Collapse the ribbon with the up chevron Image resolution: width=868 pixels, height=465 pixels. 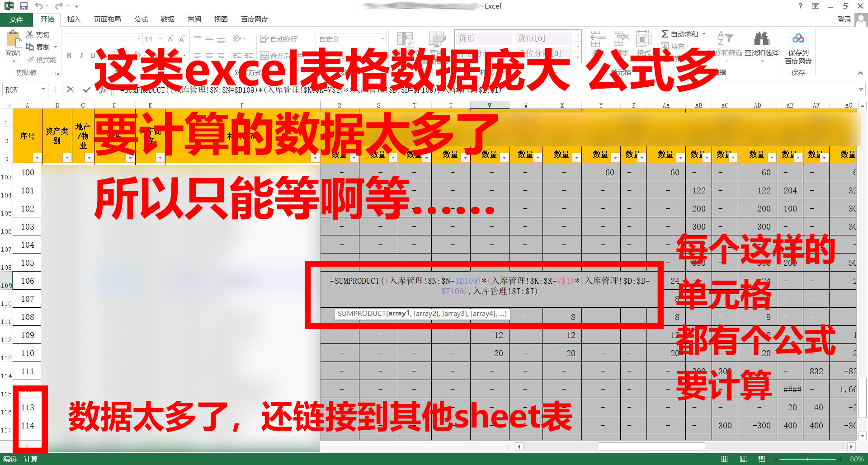pyautogui.click(x=860, y=73)
